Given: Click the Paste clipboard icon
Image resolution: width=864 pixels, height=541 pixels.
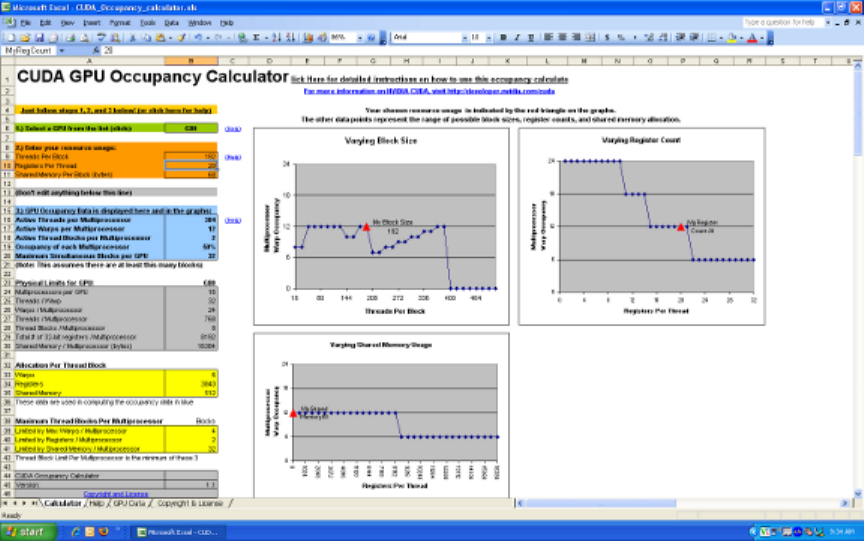Looking at the screenshot, I should pos(160,37).
